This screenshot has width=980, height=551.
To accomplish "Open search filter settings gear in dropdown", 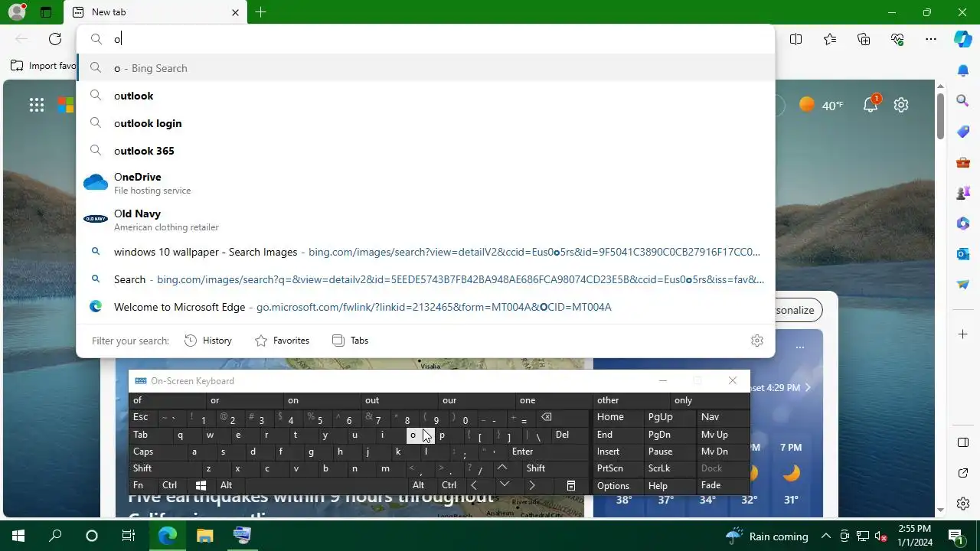I will click(757, 341).
